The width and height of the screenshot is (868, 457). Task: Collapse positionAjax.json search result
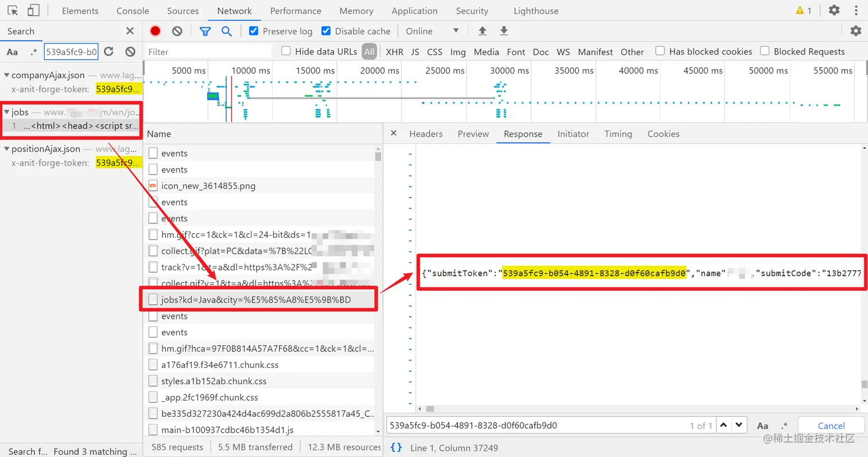coord(6,149)
